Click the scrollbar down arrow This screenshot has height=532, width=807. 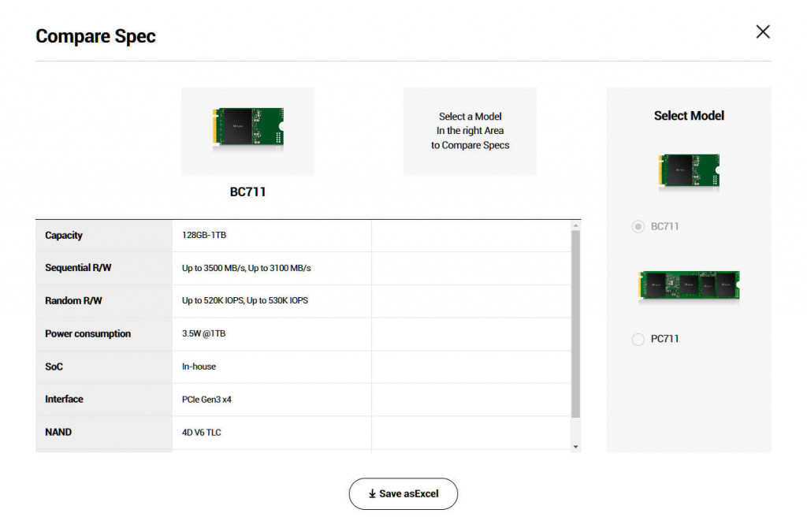pos(575,447)
